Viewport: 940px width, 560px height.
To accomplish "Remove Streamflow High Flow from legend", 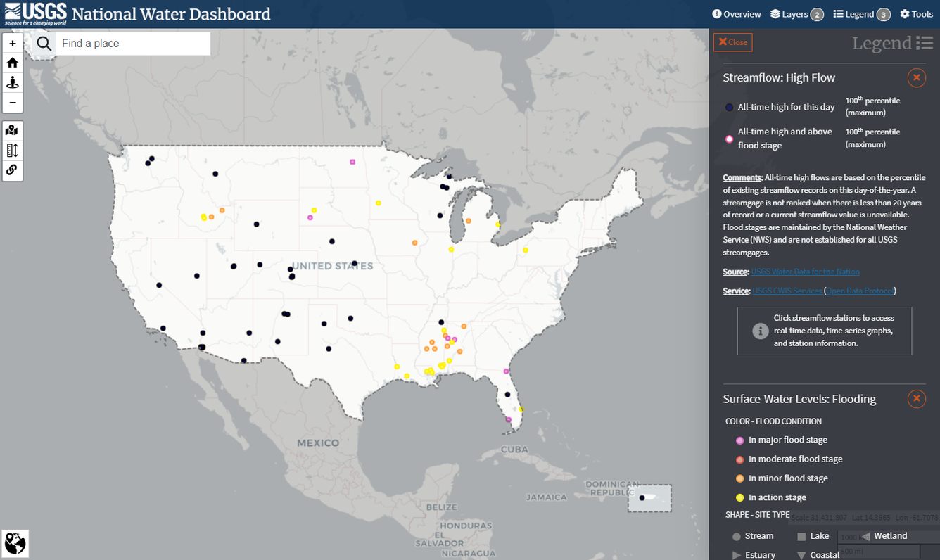I will 916,77.
